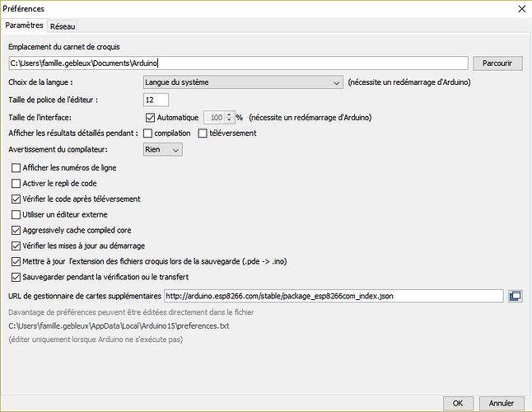This screenshot has width=532, height=412.
Task: Disable the Automatique interface size checkbox
Action: 150,117
